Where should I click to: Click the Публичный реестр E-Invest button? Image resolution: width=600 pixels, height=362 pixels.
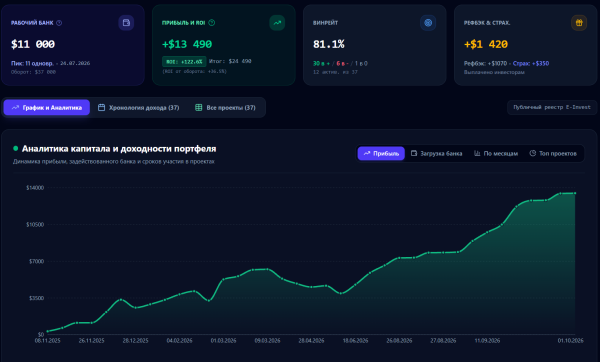(x=552, y=108)
